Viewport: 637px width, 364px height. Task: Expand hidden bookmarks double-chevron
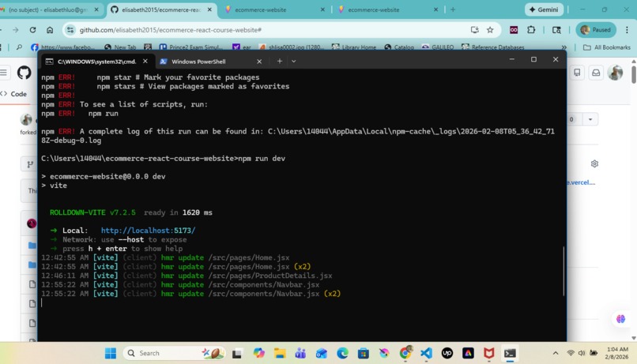tap(563, 47)
